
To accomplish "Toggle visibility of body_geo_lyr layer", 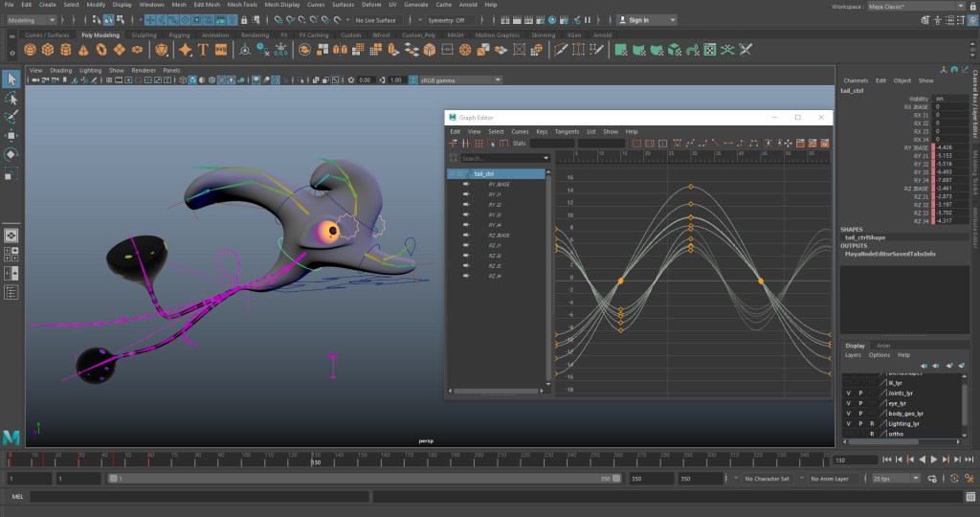I will click(848, 414).
